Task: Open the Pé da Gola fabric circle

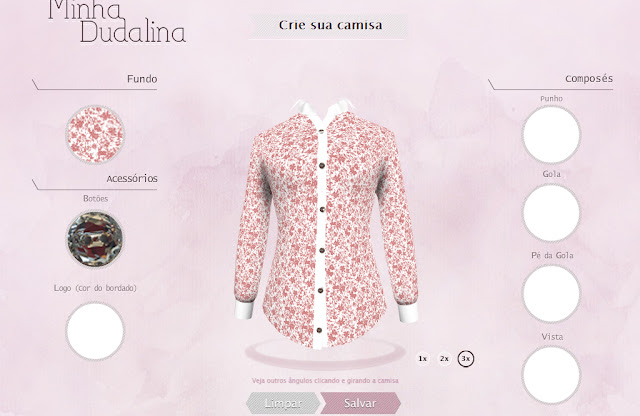Action: point(551,294)
